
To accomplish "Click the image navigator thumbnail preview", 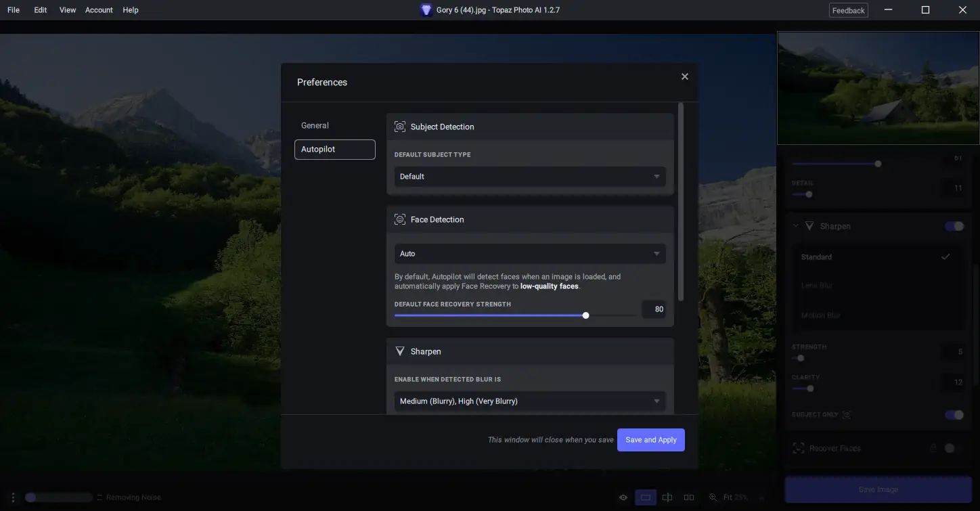I will tap(878, 89).
